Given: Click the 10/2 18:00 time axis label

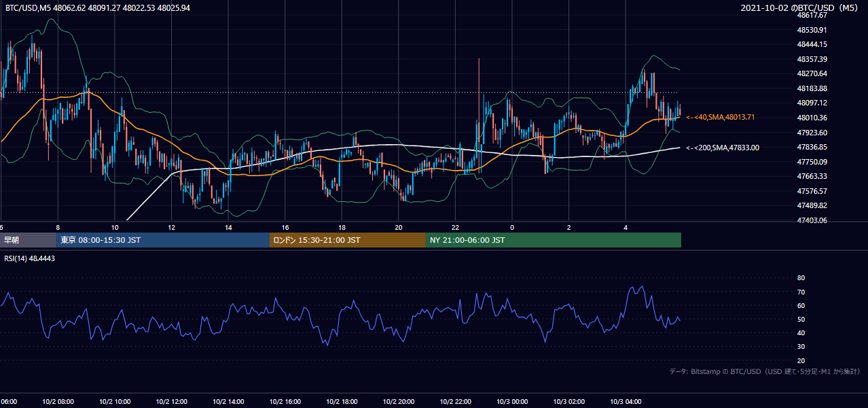Looking at the screenshot, I should (x=342, y=401).
